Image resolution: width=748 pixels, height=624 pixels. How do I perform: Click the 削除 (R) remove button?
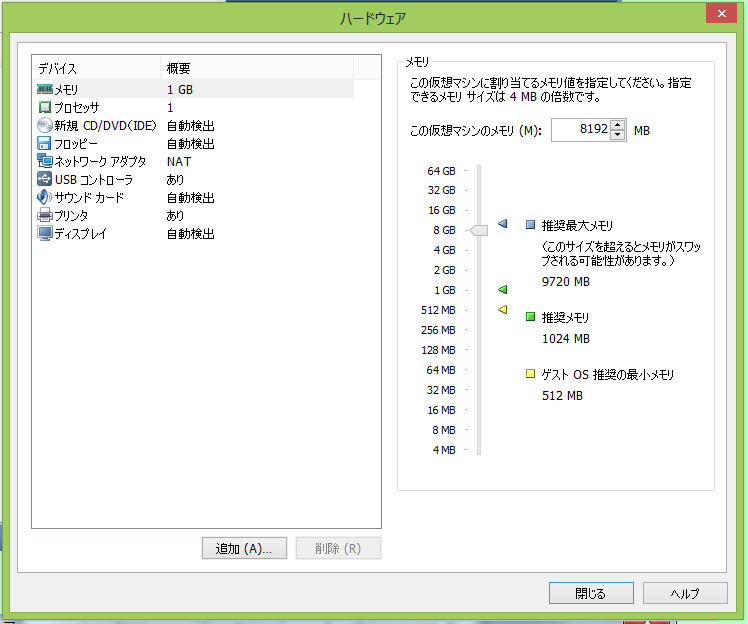point(338,548)
